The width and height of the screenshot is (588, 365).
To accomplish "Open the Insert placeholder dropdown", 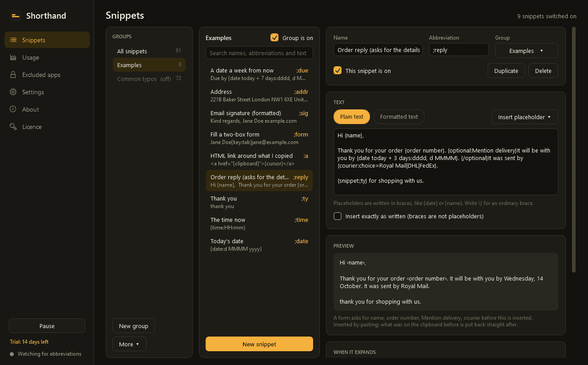I will point(524,117).
